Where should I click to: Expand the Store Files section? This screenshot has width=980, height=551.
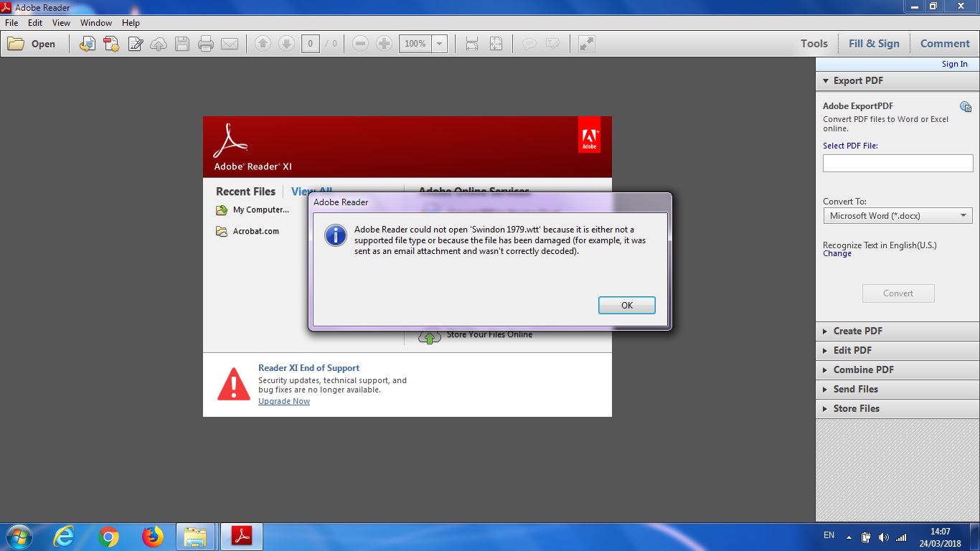click(x=897, y=409)
